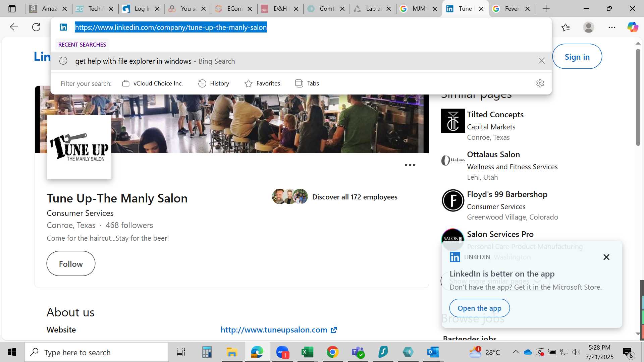Open the notification center icon
The width and height of the screenshot is (644, 362).
628,352
